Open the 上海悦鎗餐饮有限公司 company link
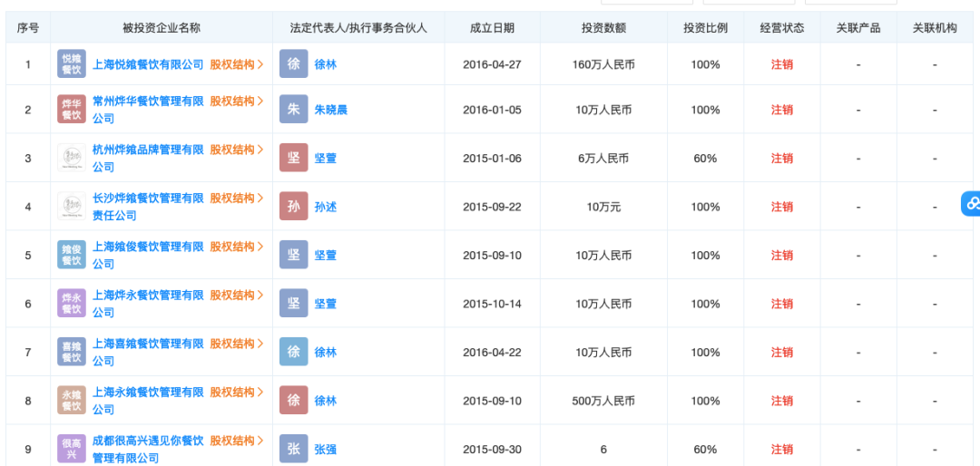Screen dimensions: 980x466 [149, 64]
